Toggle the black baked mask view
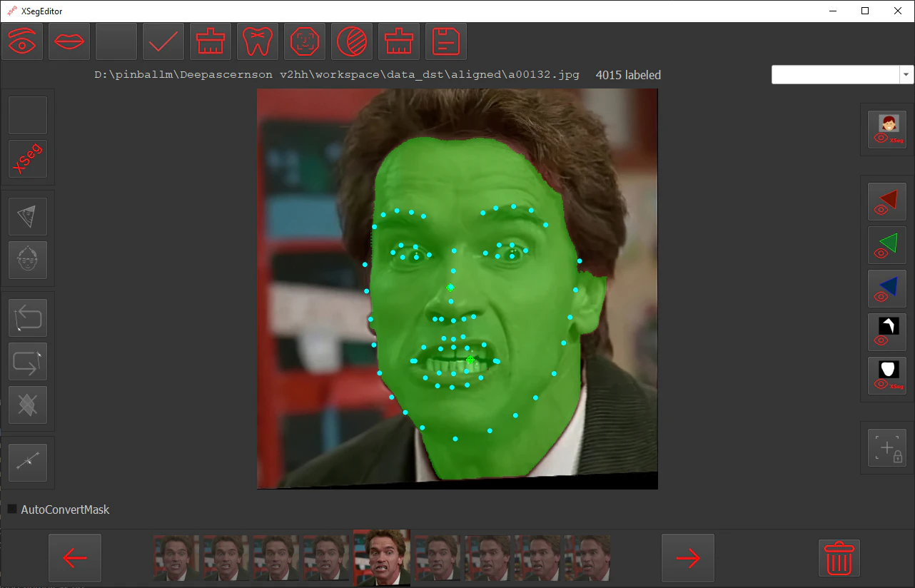 pos(887,332)
